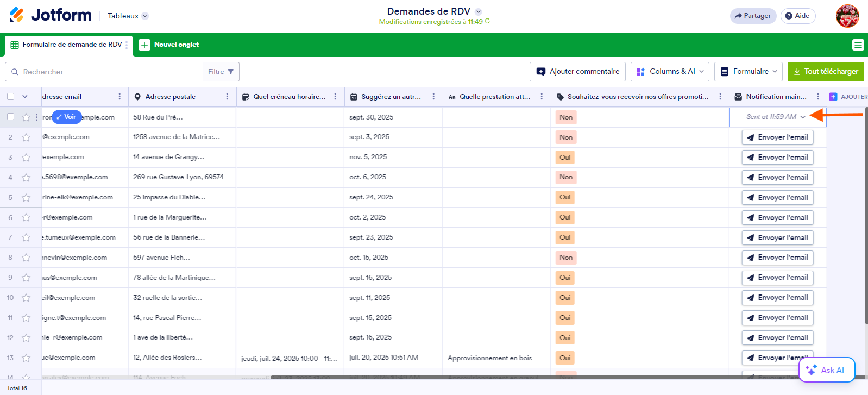
Task: Click the Voir button on first row
Action: tap(67, 117)
